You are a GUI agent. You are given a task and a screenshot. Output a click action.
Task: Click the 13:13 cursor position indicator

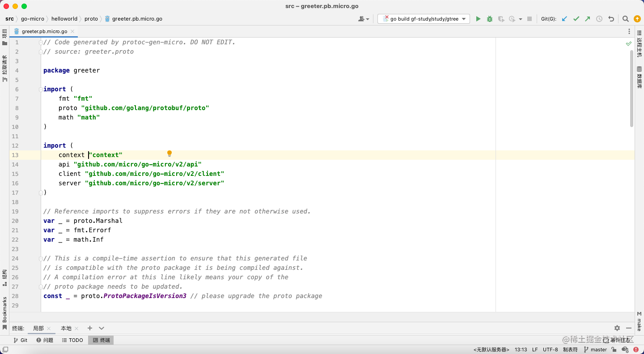[521, 350]
